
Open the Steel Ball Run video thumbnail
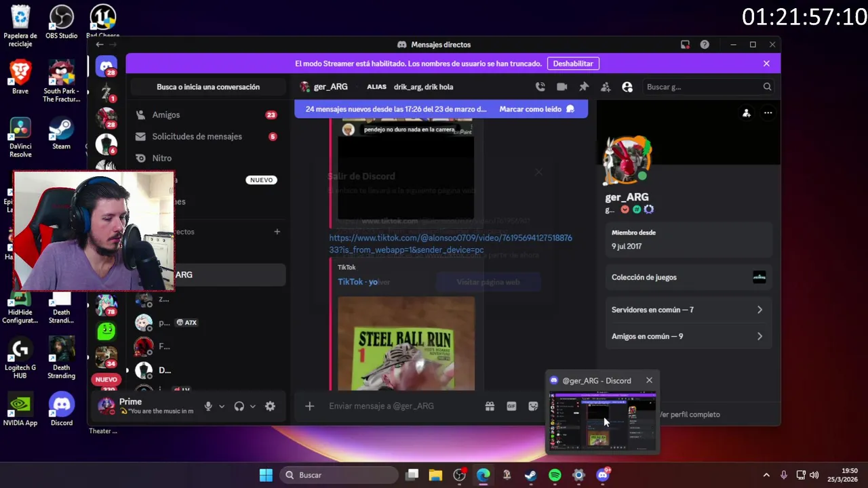point(406,343)
